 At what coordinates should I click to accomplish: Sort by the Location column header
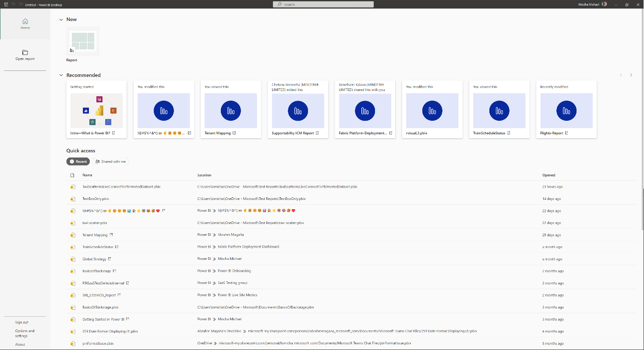tap(205, 175)
